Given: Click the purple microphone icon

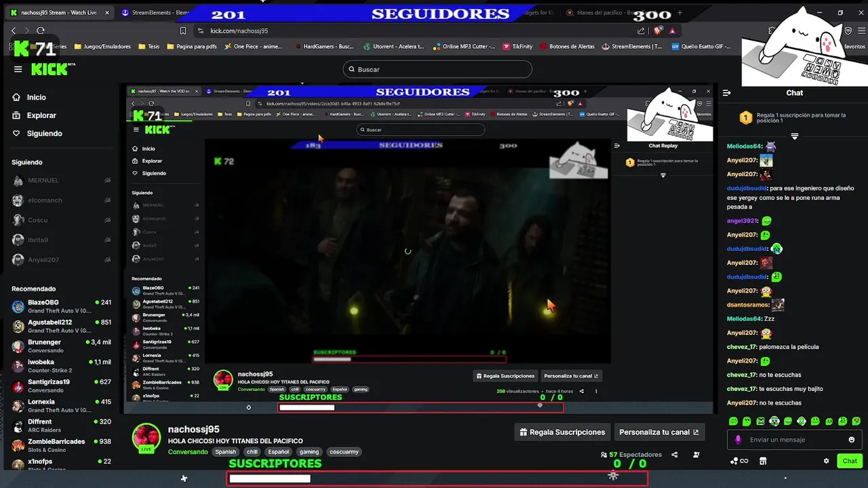Looking at the screenshot, I should point(738,440).
